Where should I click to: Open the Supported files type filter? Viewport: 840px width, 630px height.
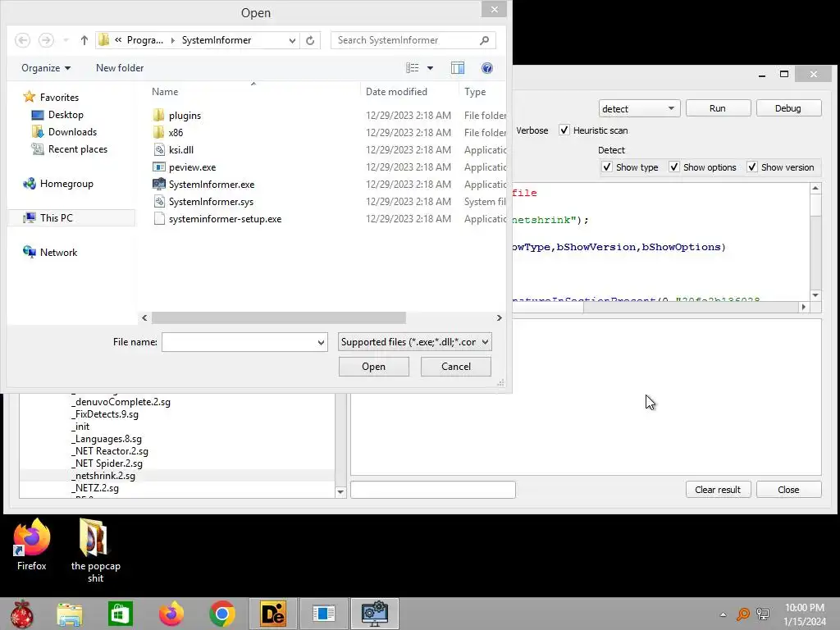414,342
